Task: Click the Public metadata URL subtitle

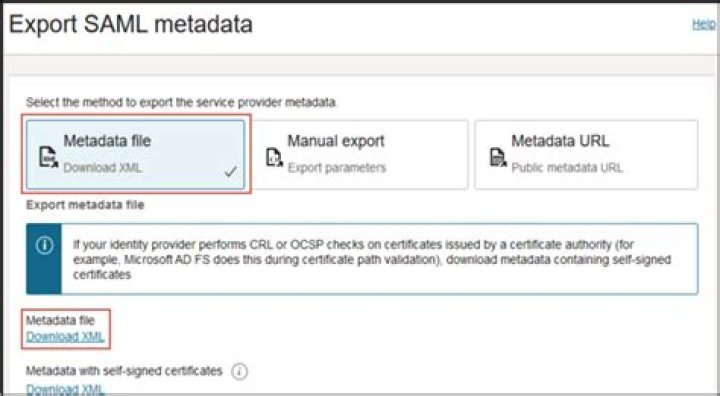Action: 567,168
